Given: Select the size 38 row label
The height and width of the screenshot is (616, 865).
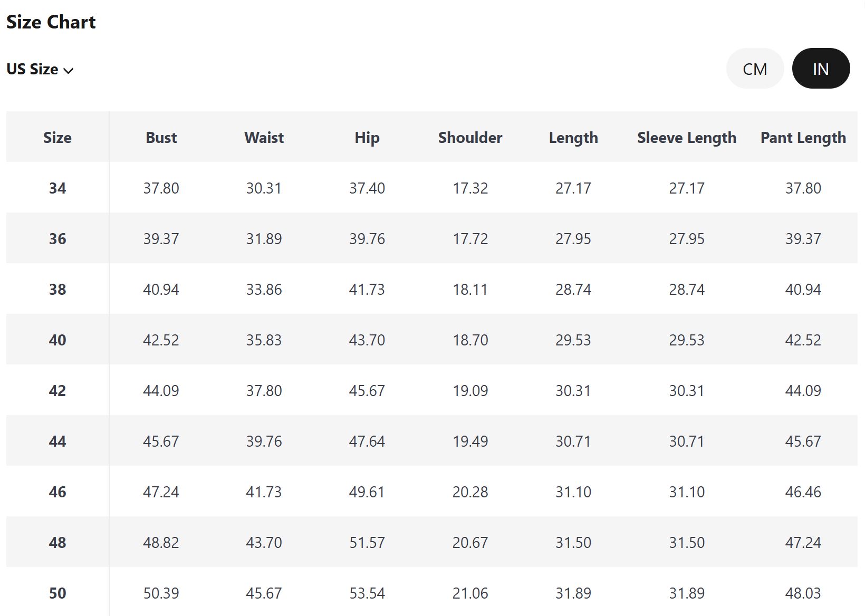Looking at the screenshot, I should 57,290.
